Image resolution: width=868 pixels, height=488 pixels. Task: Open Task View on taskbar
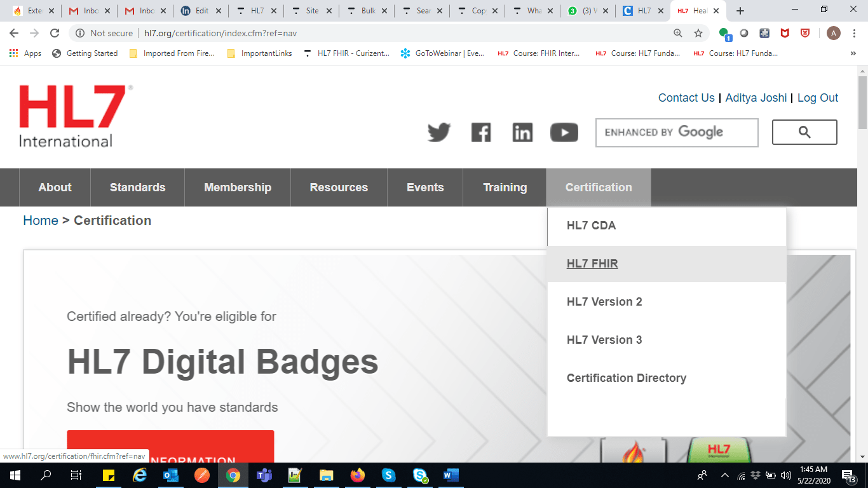76,475
